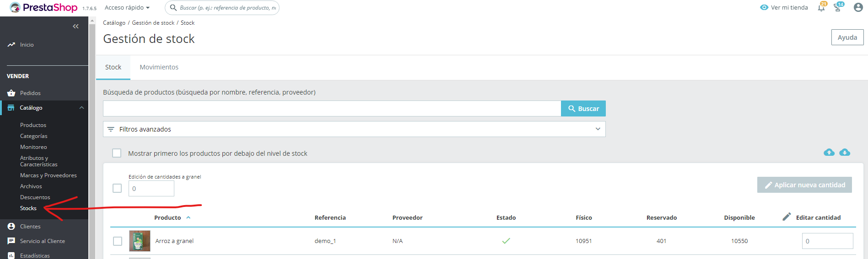This screenshot has width=868, height=259.
Task: Open the notifications bell icon
Action: (821, 8)
